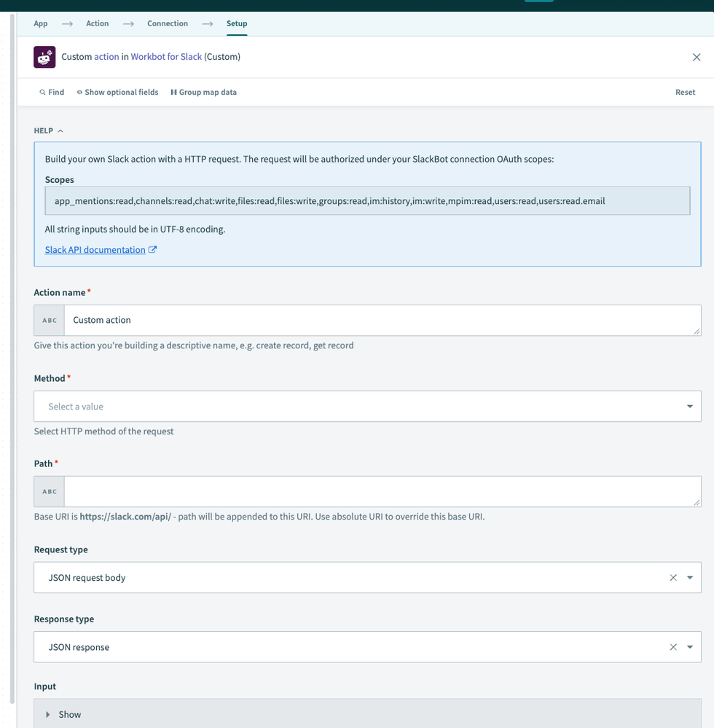Clear the Request type selection

click(x=673, y=578)
